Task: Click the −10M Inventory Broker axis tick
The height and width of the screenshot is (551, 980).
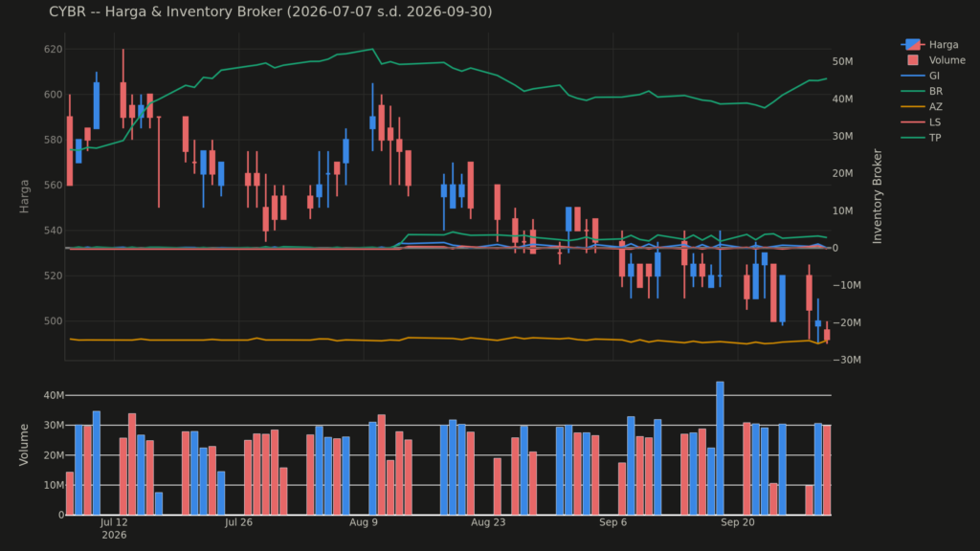Action: [x=846, y=285]
